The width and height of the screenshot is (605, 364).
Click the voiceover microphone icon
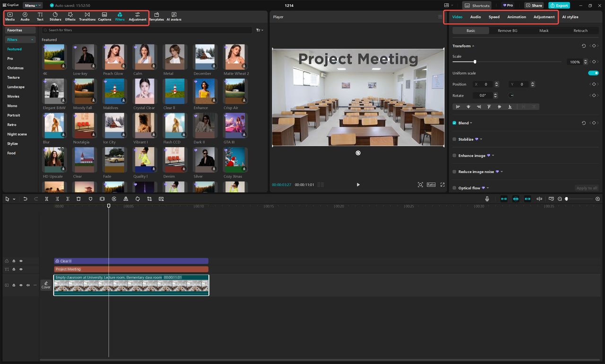pos(487,199)
